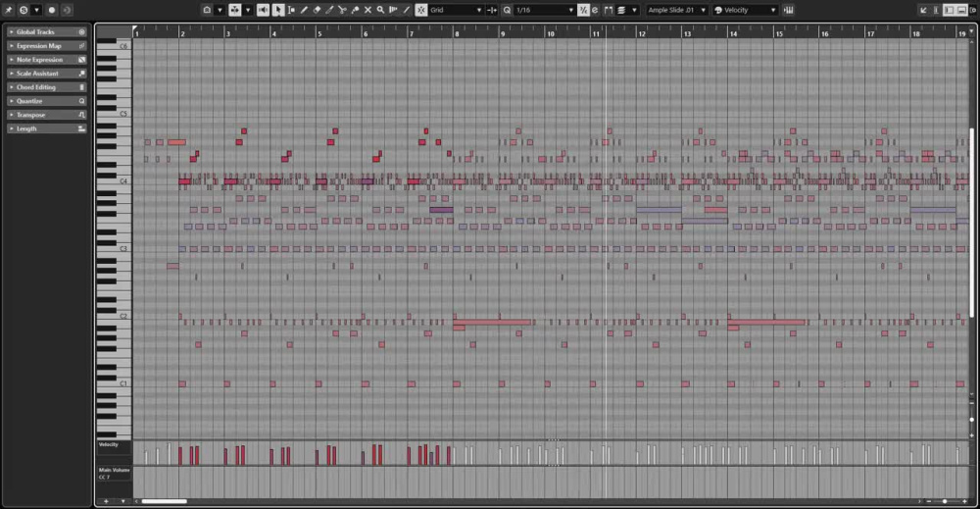Toggle the bracket-shaped part borders button
Viewport: 980px width, 509px height.
[x=609, y=10]
